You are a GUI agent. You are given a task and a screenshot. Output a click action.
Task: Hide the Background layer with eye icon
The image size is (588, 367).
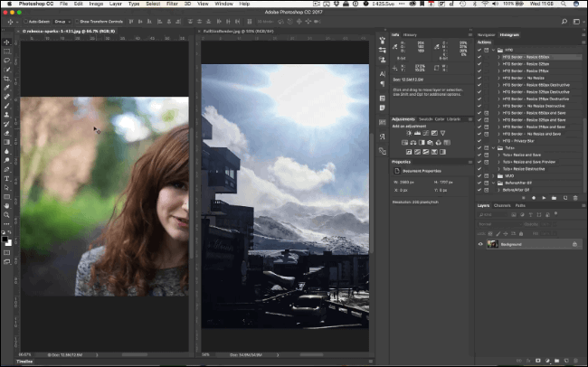coord(480,244)
